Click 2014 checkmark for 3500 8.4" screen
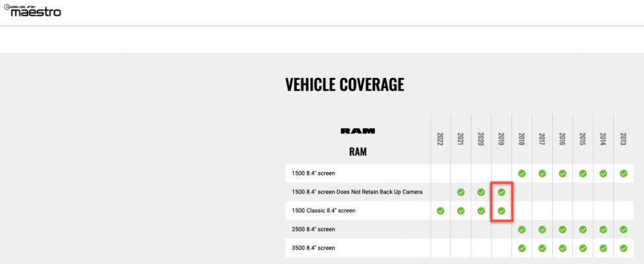644x264 pixels. pos(603,248)
